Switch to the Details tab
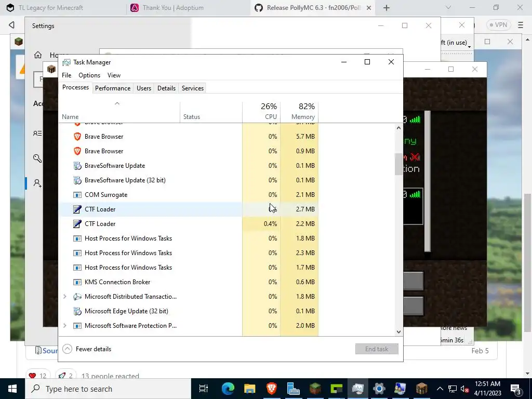 (x=166, y=88)
